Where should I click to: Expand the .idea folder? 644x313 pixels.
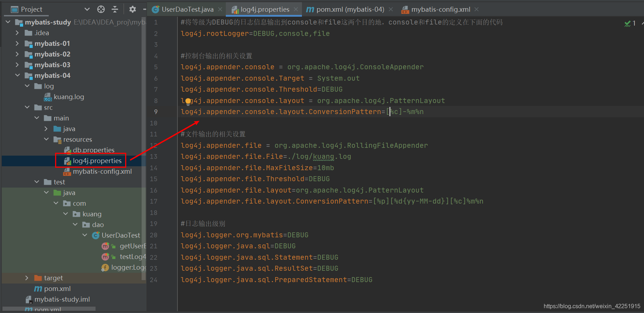coord(17,33)
